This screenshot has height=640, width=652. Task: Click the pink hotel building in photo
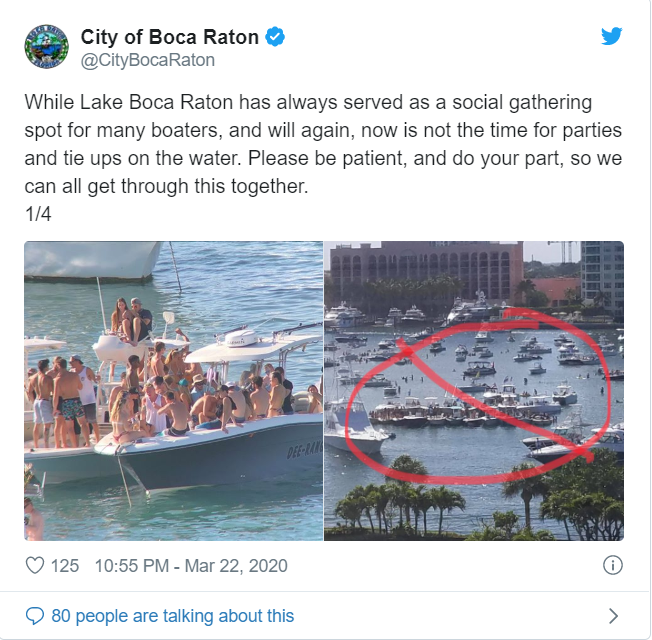(426, 270)
